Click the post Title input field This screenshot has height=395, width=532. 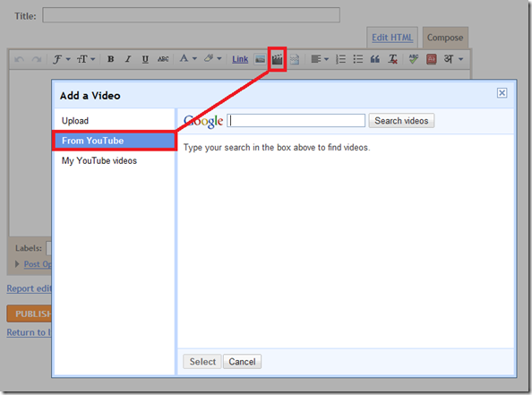point(192,15)
